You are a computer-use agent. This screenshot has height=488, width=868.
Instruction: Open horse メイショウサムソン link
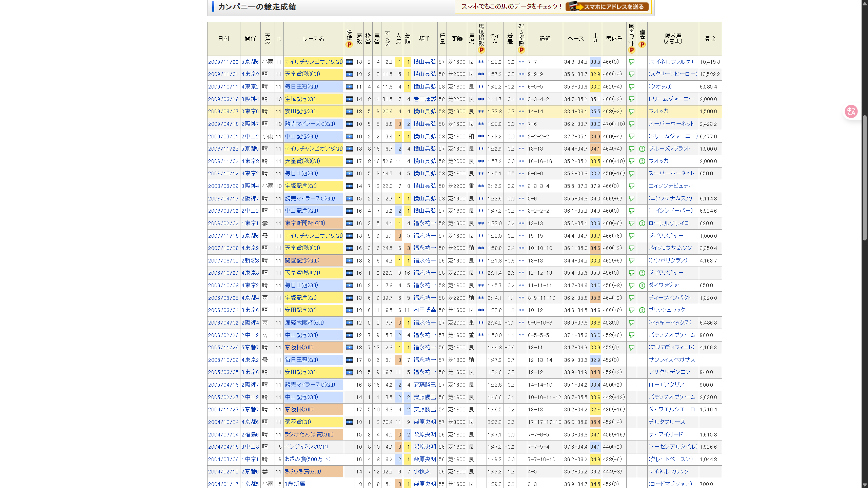(670, 248)
